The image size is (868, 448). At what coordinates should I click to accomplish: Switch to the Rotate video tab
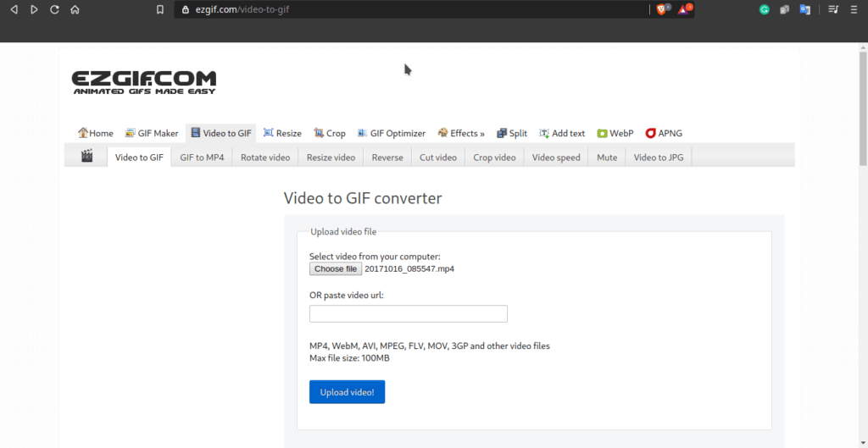(265, 157)
